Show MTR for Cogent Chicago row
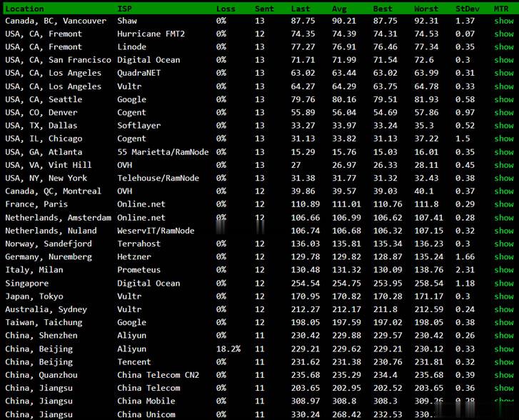 (504, 139)
